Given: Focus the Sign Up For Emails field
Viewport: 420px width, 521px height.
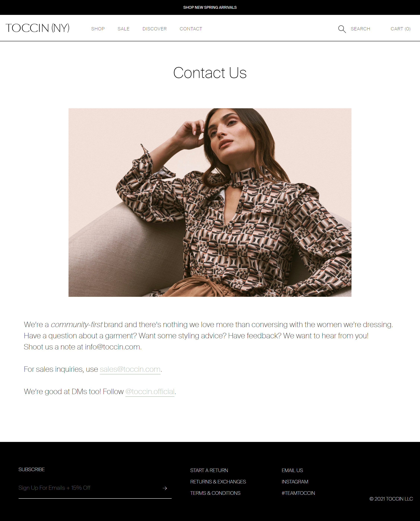Looking at the screenshot, I should tap(90, 488).
